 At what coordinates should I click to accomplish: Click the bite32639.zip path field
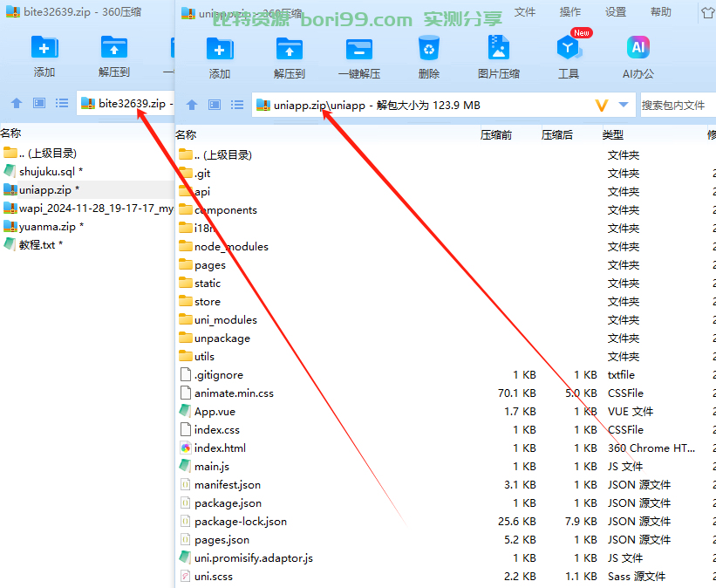pyautogui.click(x=126, y=103)
